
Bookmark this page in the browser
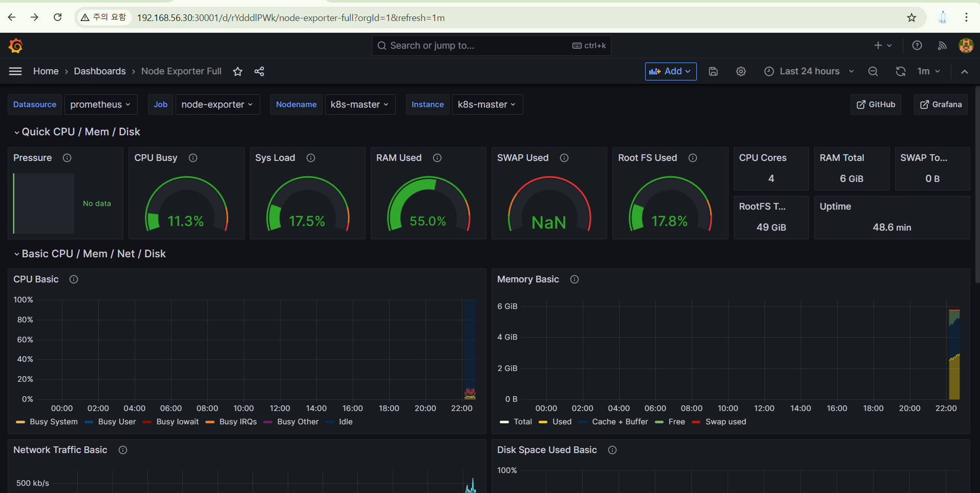[x=911, y=17]
